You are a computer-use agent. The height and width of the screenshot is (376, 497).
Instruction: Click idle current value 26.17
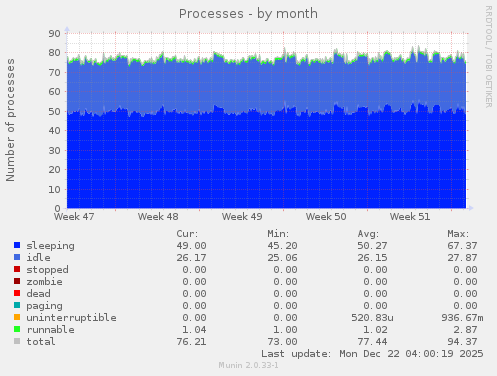tap(191, 258)
